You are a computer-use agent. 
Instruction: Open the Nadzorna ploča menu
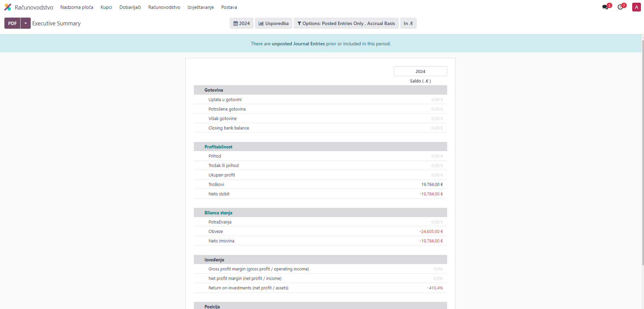(77, 7)
